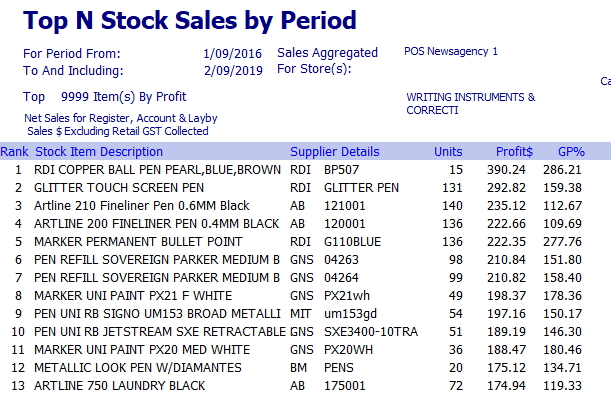Select MARKER UNI PAINT PX20 MED WHITE
This screenshot has height=397, width=611.
point(142,349)
